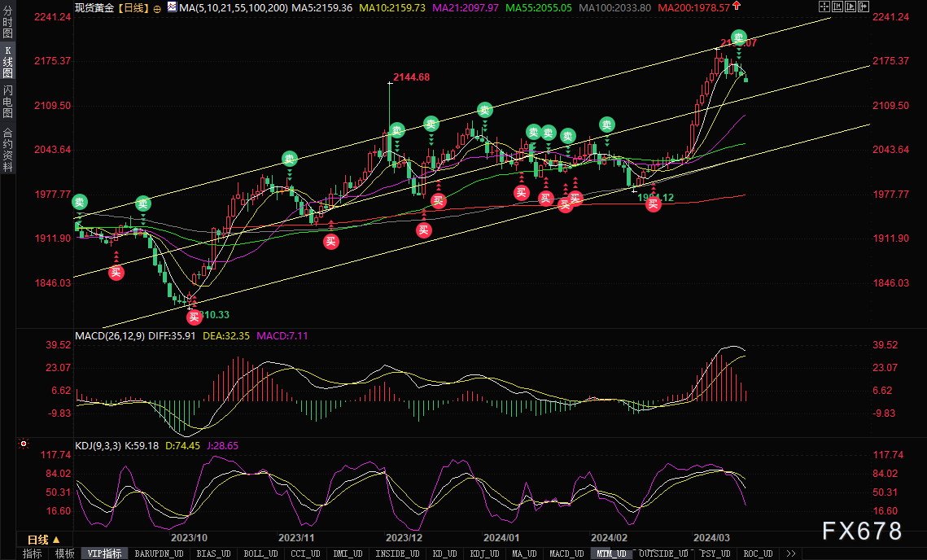Select the CCI_UD indicator tab
Image resolution: width=927 pixels, height=560 pixels.
tap(306, 553)
